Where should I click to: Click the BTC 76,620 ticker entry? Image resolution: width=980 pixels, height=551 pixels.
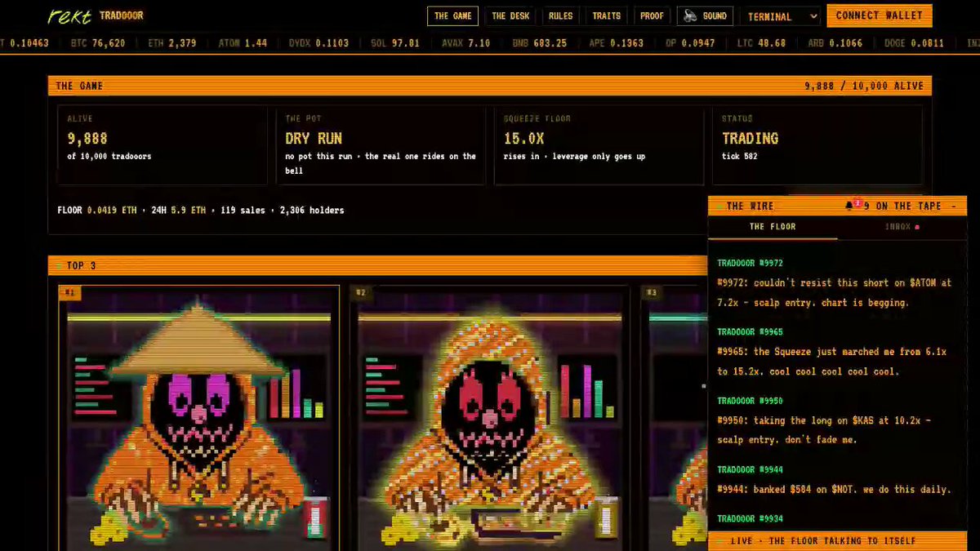coord(98,43)
